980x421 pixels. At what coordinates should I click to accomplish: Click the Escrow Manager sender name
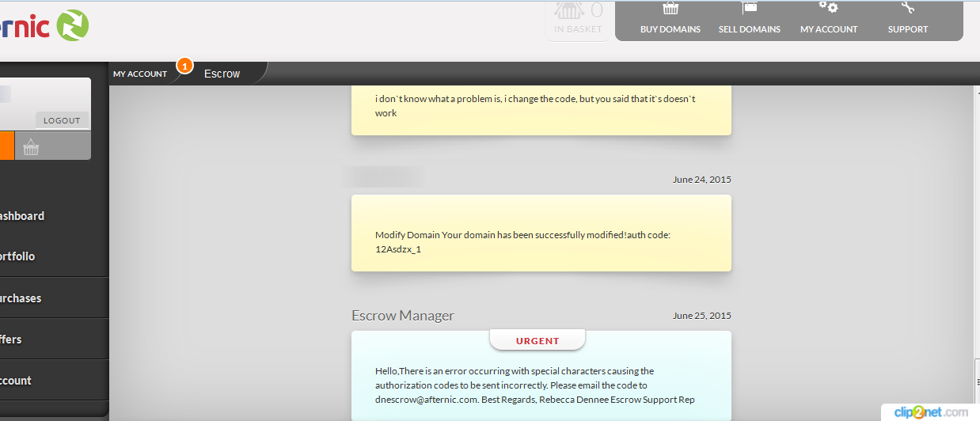click(403, 316)
